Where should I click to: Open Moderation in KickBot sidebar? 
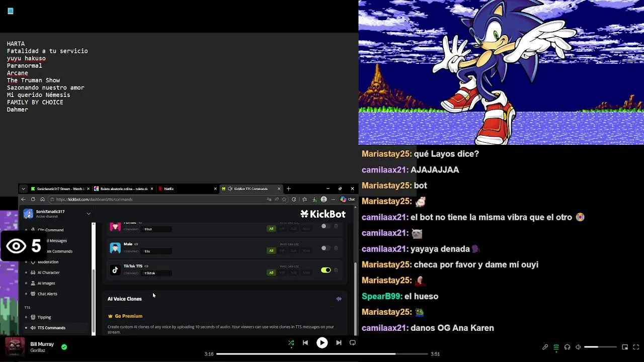(x=48, y=262)
